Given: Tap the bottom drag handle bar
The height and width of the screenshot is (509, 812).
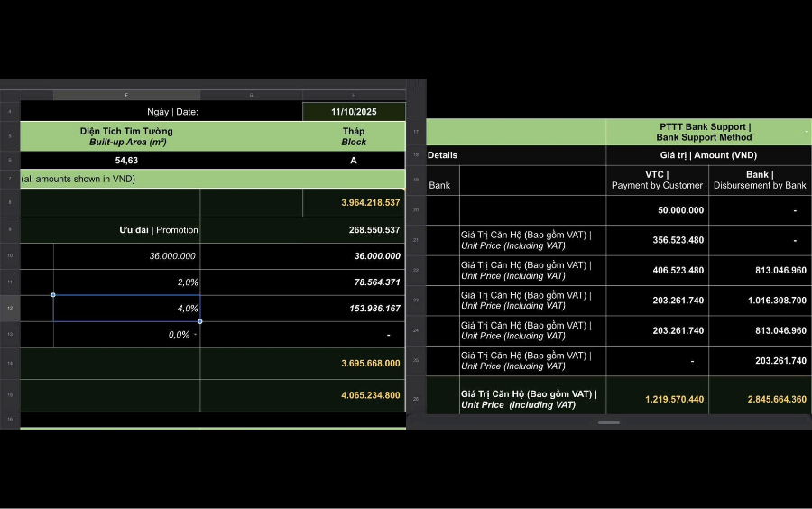Looking at the screenshot, I should tap(609, 422).
